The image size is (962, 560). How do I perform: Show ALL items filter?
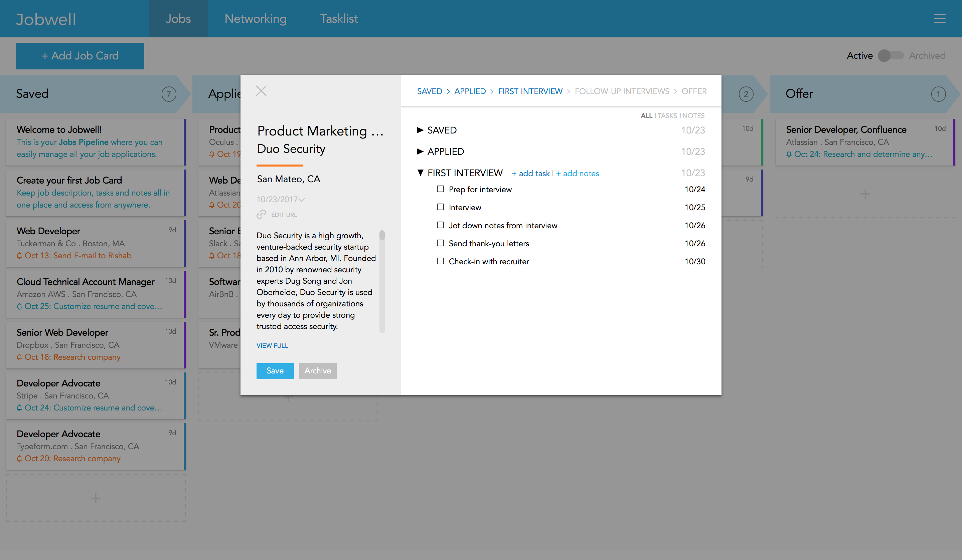coord(646,115)
